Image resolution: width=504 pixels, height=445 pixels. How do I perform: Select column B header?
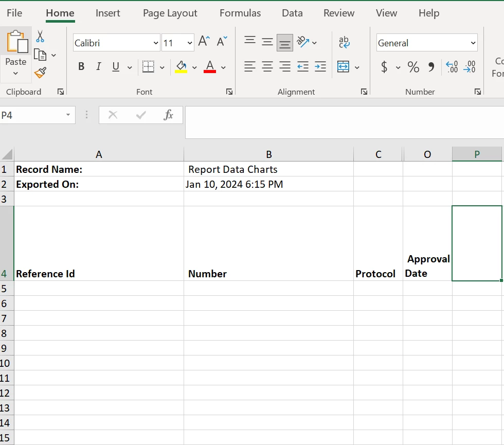[x=268, y=154]
